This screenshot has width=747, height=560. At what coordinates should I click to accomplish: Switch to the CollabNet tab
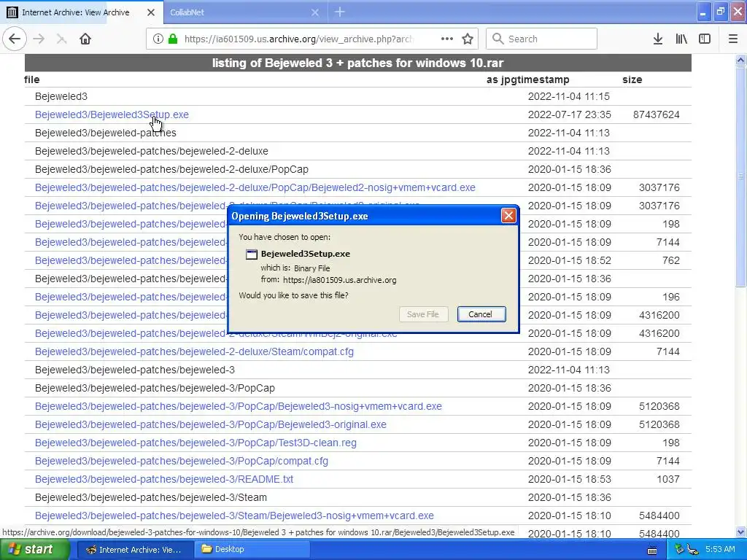point(245,12)
